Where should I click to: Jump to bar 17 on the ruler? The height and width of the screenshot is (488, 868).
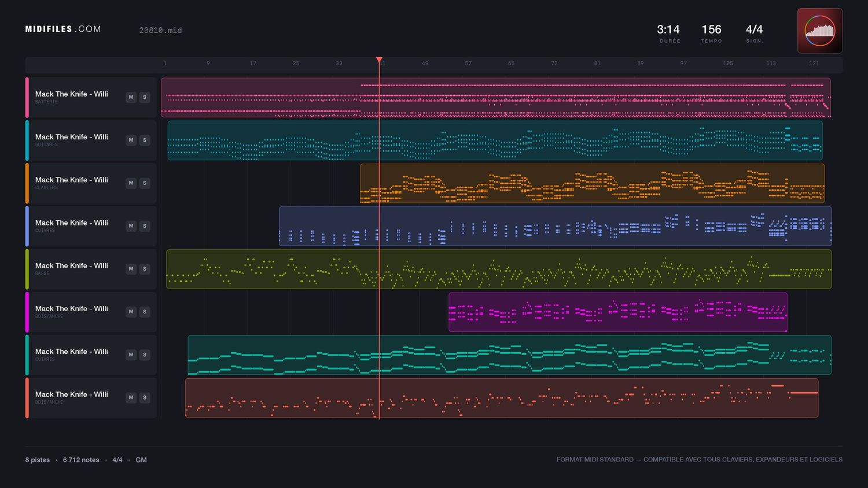point(253,64)
